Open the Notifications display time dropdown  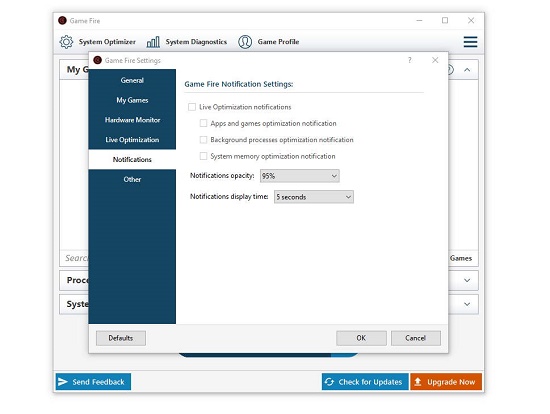pyautogui.click(x=314, y=197)
